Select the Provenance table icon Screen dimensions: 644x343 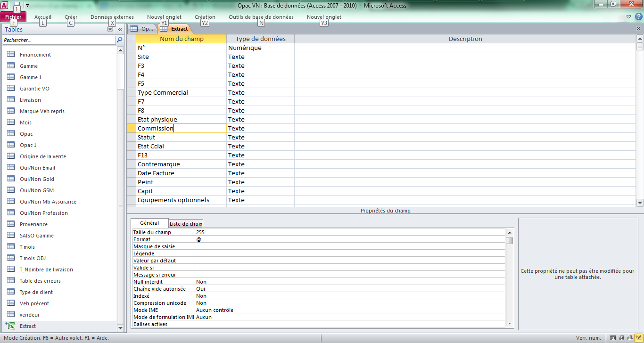click(x=11, y=224)
